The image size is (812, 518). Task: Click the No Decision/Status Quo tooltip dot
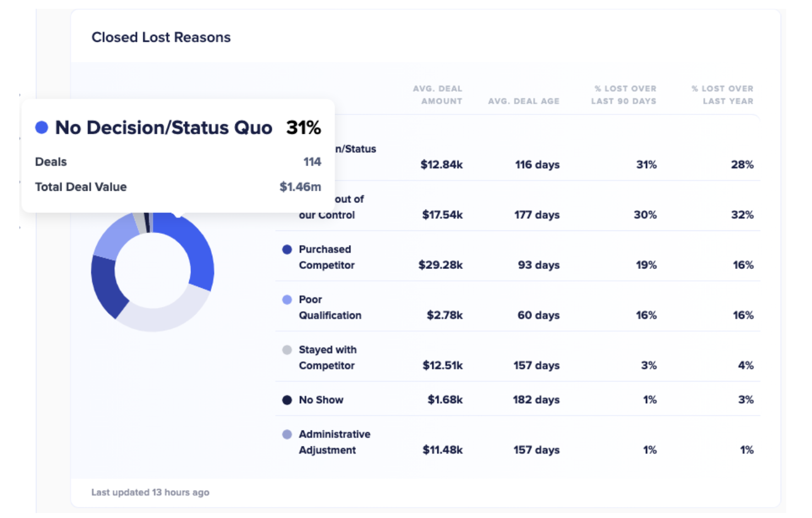(42, 127)
